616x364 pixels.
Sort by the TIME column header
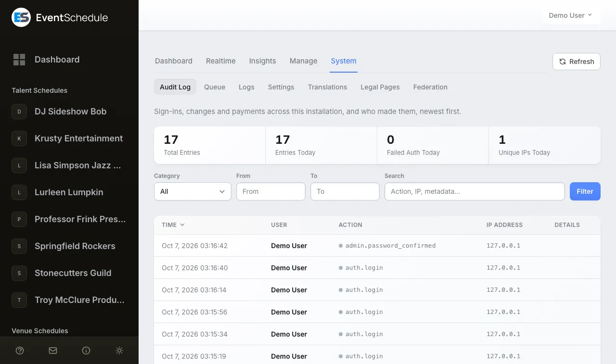pyautogui.click(x=173, y=225)
